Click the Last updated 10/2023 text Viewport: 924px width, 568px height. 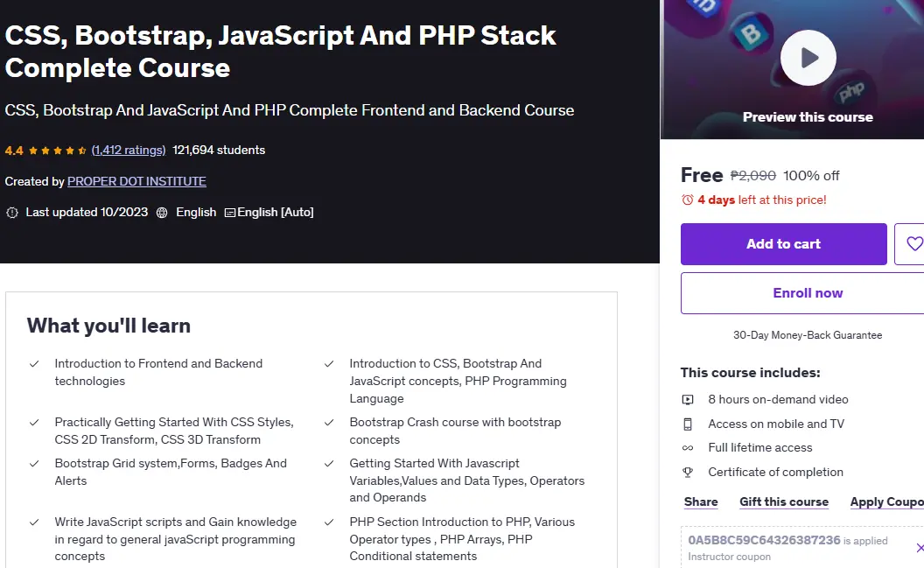(87, 212)
